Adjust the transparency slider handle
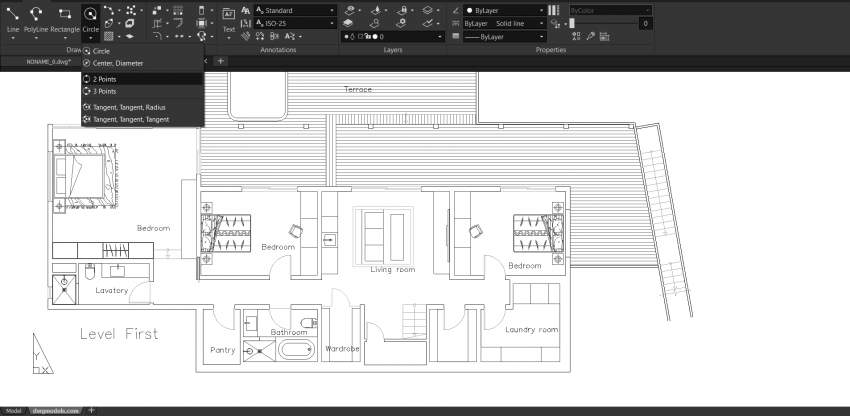 click(572, 23)
